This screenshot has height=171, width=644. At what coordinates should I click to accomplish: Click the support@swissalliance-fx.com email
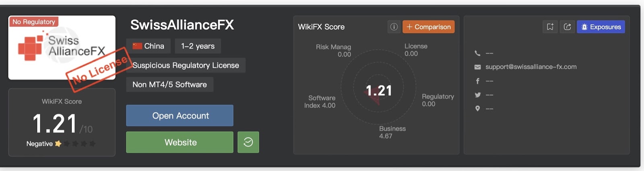pyautogui.click(x=531, y=67)
